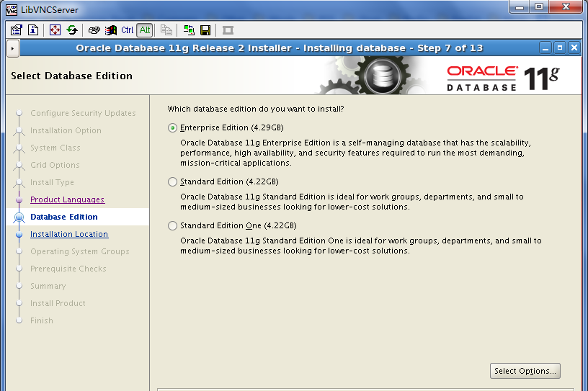The width and height of the screenshot is (588, 391).
Task: Select Standard Edition radio button
Action: tap(172, 181)
